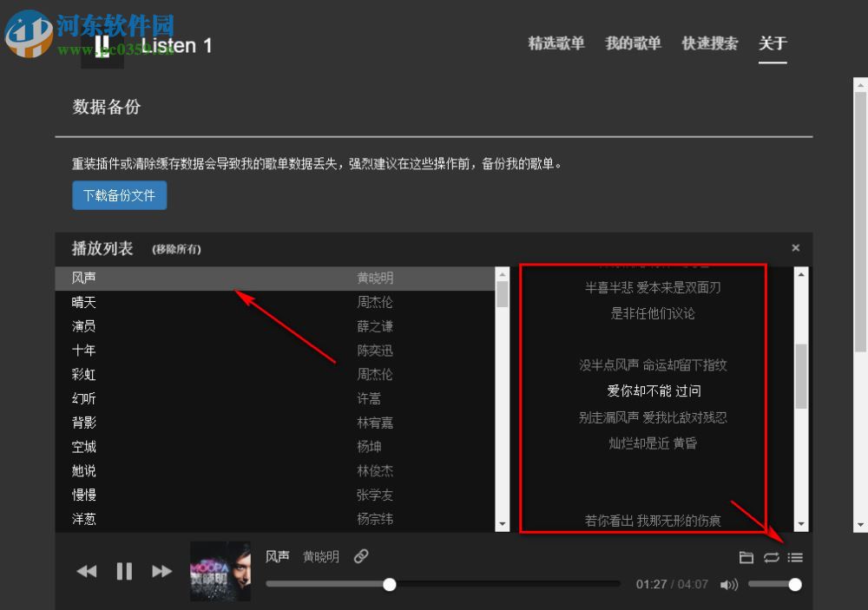Switch to the 精选歌单 tab

point(556,43)
